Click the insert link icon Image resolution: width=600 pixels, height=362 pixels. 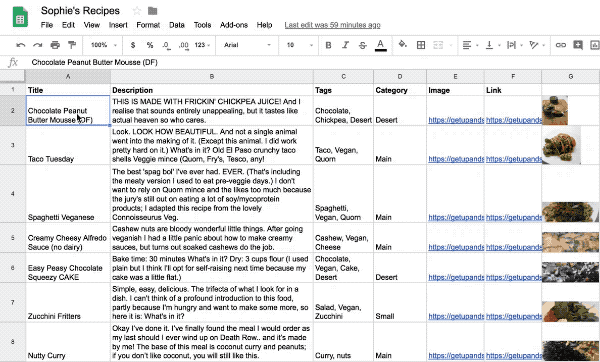click(561, 45)
